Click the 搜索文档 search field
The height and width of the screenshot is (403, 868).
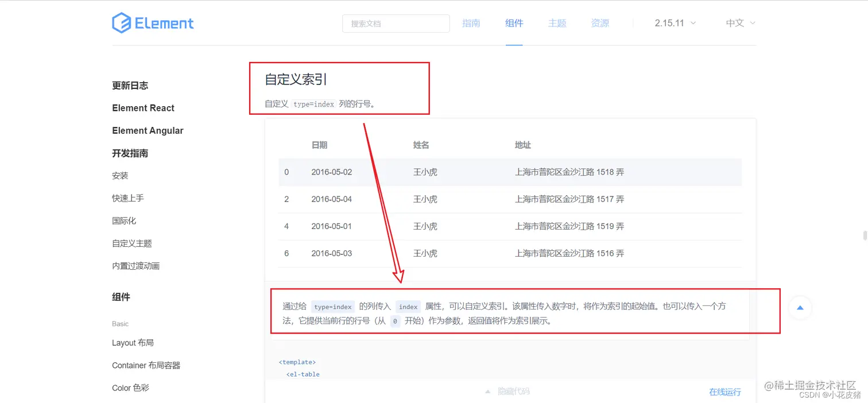pyautogui.click(x=396, y=24)
